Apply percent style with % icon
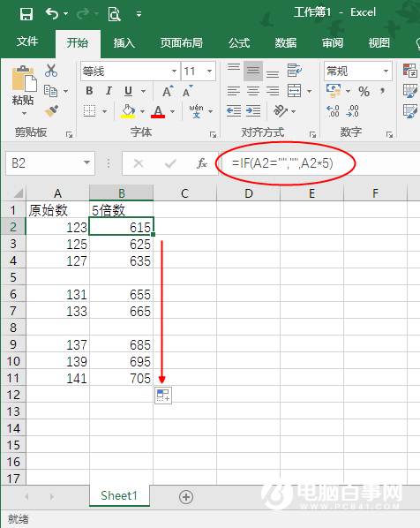420x528 pixels. [364, 91]
